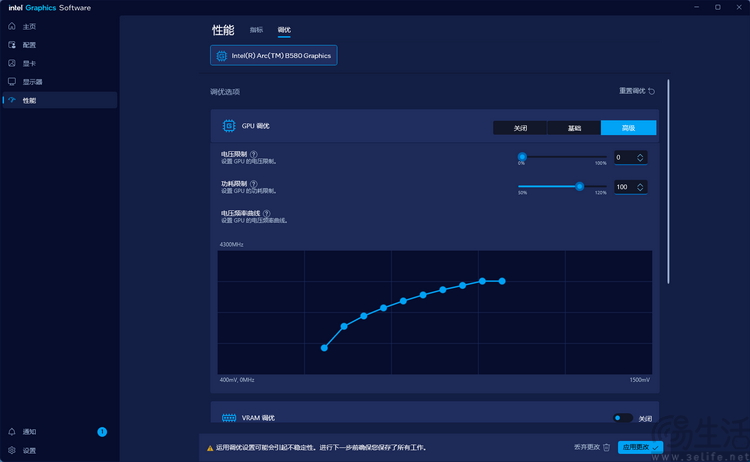Screen dimensions: 750x462
Task: Show help for 电压限制 voltage limit
Action: click(254, 154)
